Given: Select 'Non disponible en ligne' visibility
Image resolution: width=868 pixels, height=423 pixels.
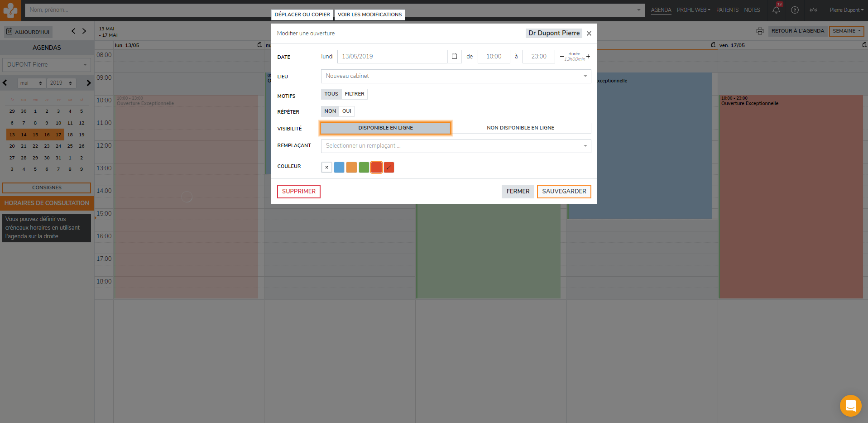Looking at the screenshot, I should pos(520,128).
